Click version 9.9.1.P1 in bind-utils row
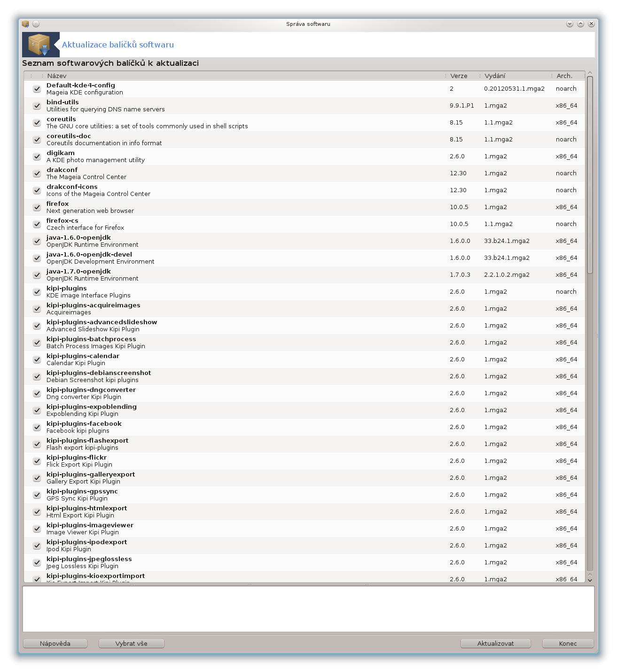 461,106
